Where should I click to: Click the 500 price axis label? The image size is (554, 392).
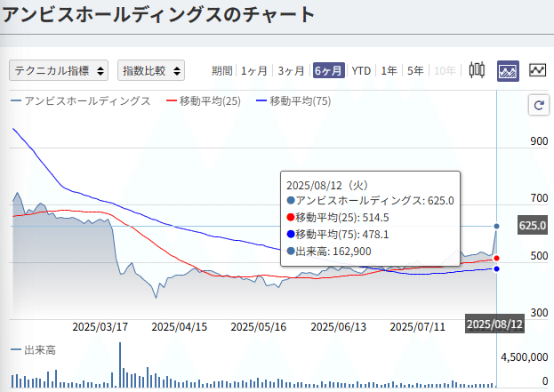click(539, 256)
